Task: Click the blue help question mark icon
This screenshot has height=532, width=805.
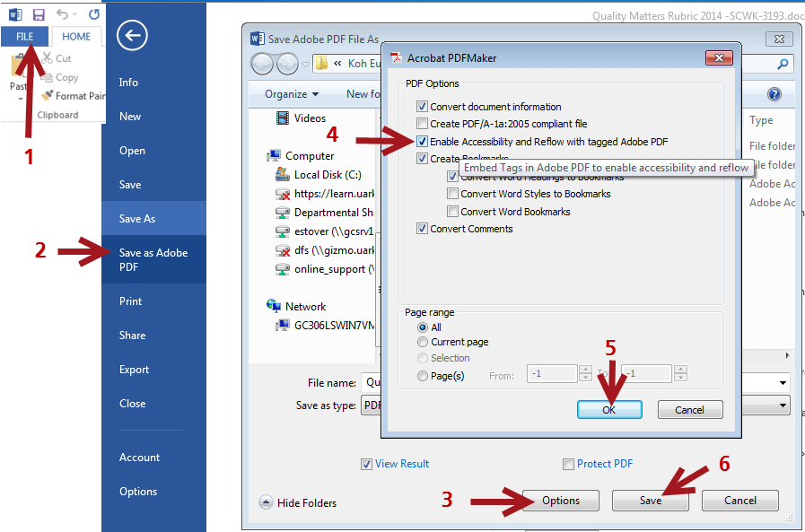Action: 774,94
